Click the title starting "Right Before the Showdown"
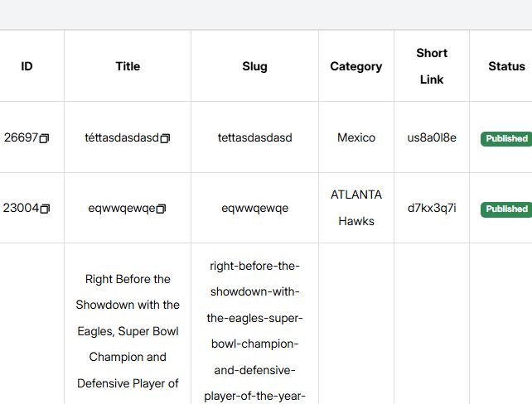 click(128, 331)
